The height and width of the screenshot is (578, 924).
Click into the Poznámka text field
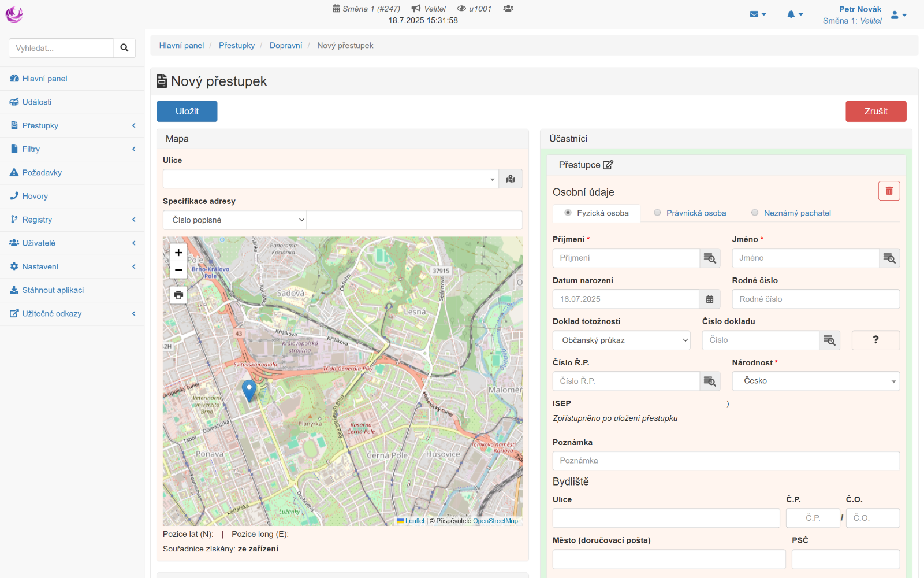tap(726, 461)
